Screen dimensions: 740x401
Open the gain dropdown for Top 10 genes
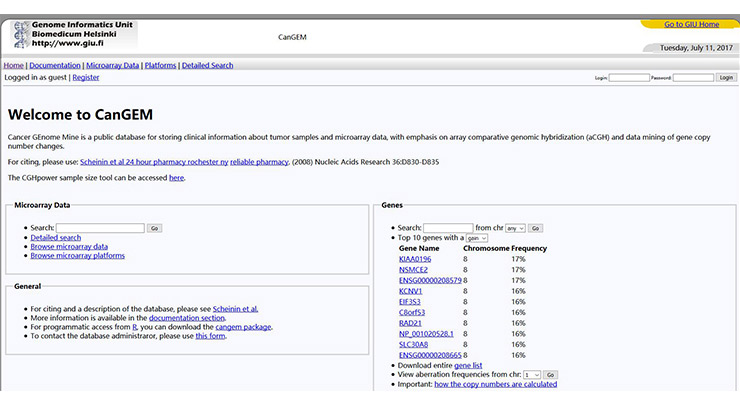pyautogui.click(x=477, y=238)
